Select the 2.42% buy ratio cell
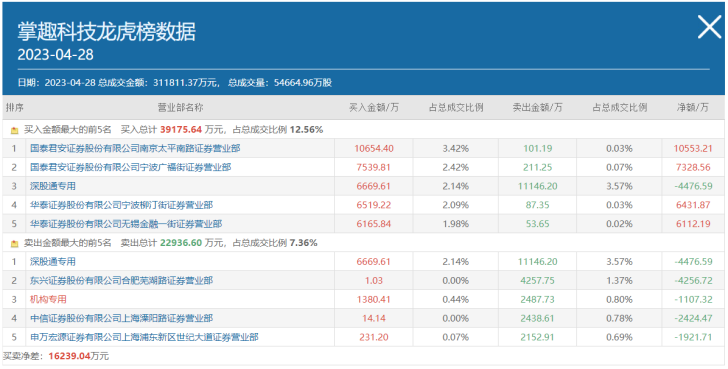This screenshot has width=728, height=369. (x=455, y=167)
